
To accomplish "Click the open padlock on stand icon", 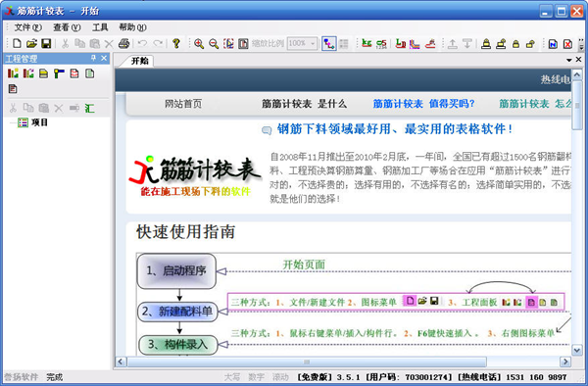I will [501, 44].
